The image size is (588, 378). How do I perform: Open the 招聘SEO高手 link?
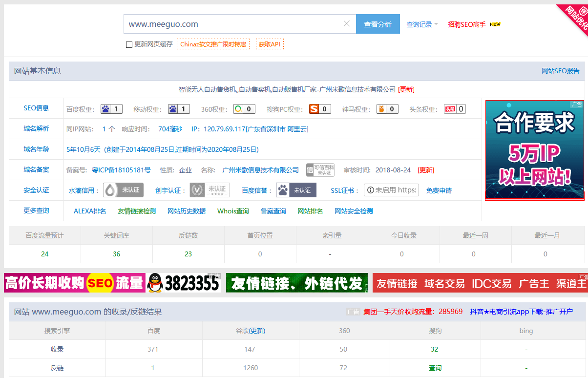(x=467, y=24)
